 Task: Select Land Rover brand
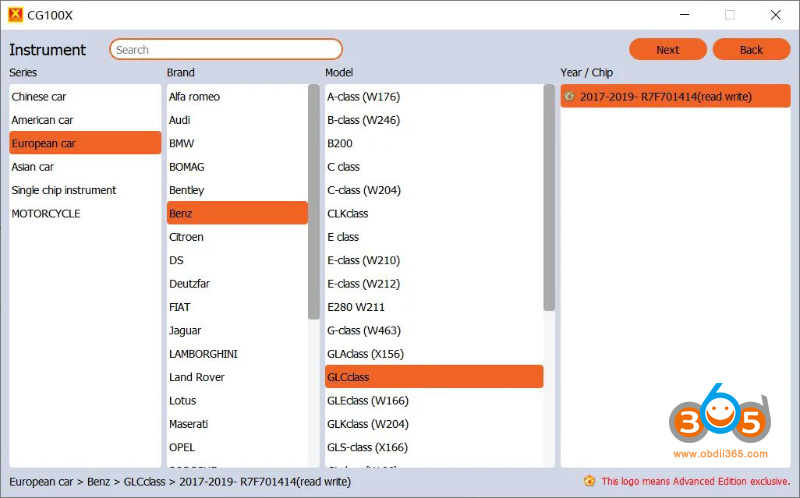pyautogui.click(x=237, y=377)
